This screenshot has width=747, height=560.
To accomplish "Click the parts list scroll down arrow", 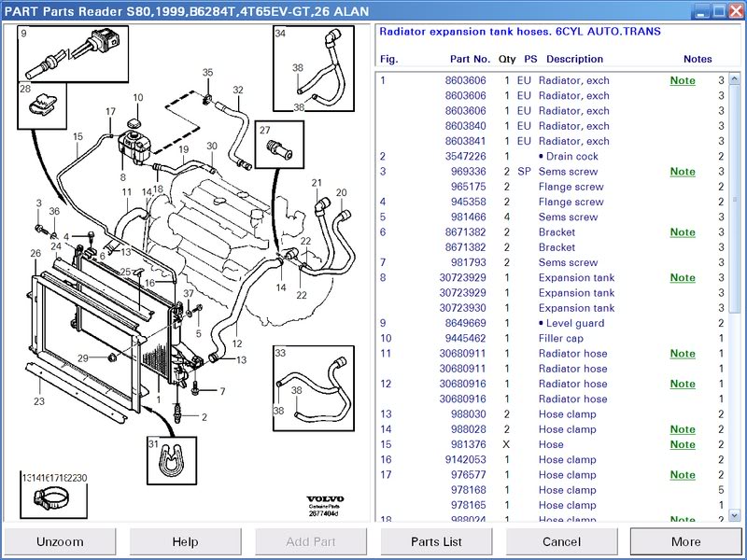I will coord(734,515).
